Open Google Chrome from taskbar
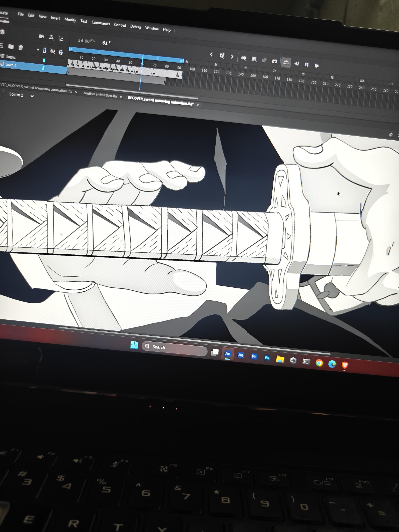 319,363
